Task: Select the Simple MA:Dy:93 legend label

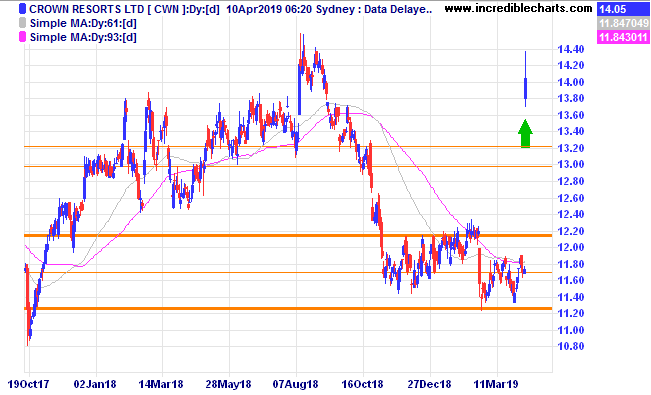Action: 83,37
